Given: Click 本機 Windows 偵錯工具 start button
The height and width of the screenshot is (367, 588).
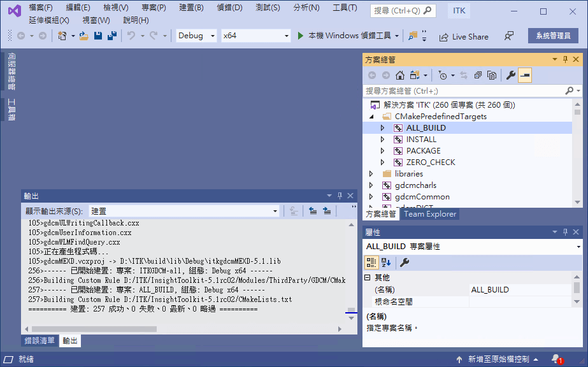Looking at the screenshot, I should (x=350, y=36).
